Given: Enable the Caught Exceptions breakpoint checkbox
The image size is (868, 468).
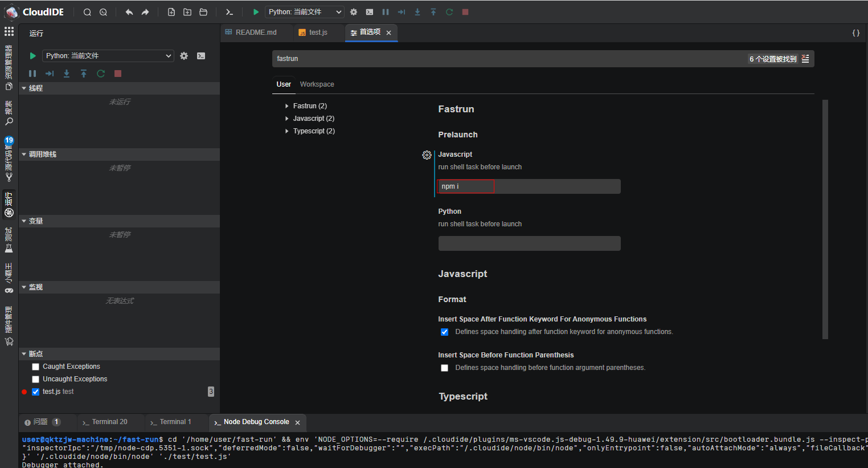Looking at the screenshot, I should [36, 367].
